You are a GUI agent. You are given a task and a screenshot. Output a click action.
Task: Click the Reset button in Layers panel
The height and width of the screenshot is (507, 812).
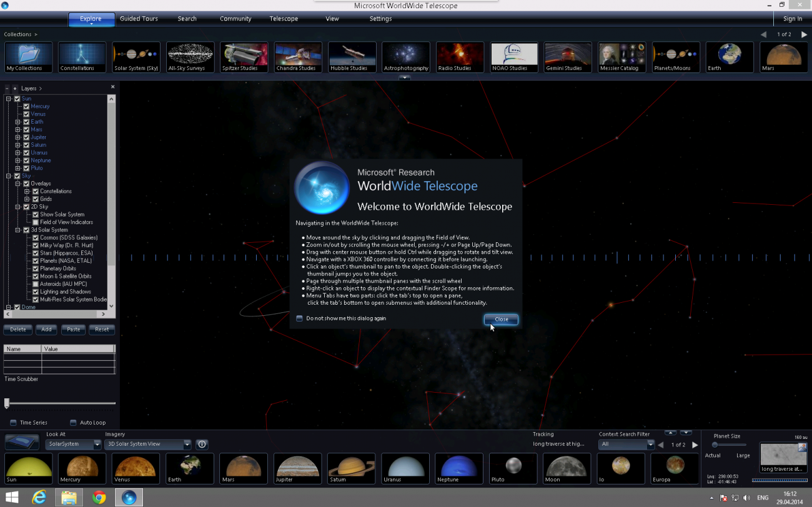click(102, 329)
